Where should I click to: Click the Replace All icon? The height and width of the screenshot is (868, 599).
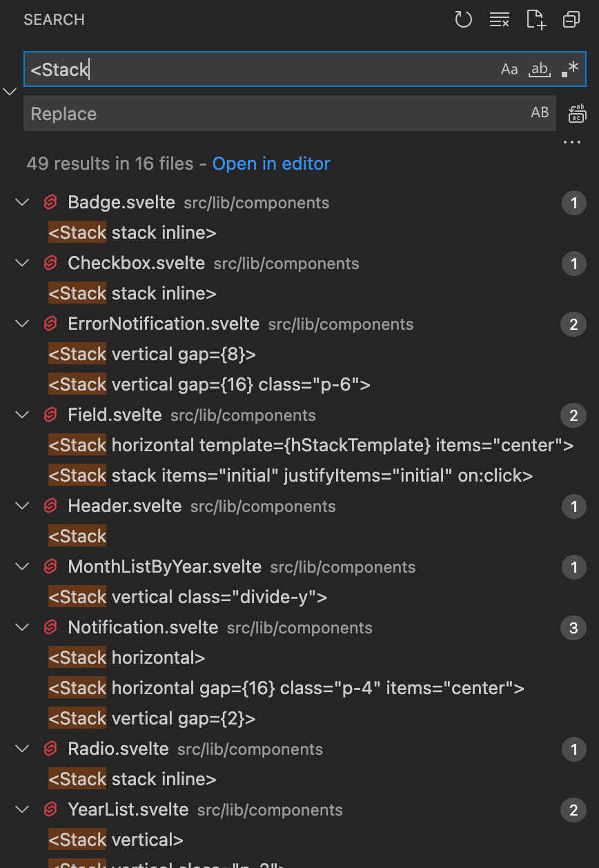578,113
